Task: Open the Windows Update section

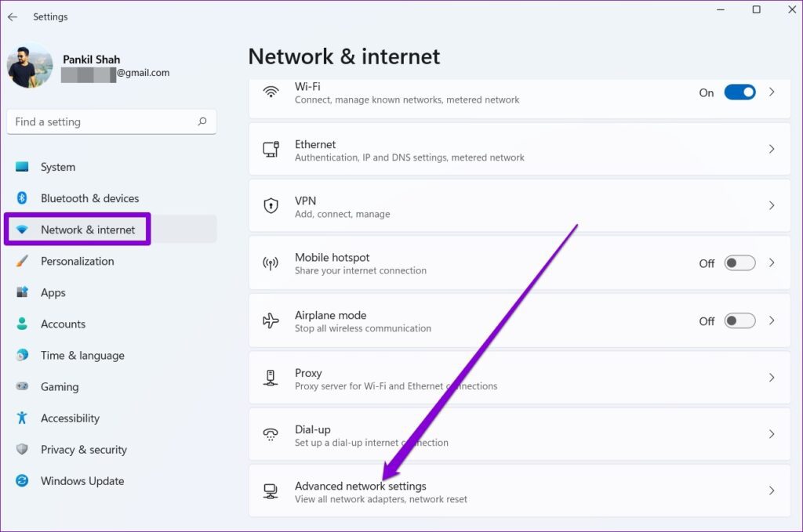Action: click(82, 480)
